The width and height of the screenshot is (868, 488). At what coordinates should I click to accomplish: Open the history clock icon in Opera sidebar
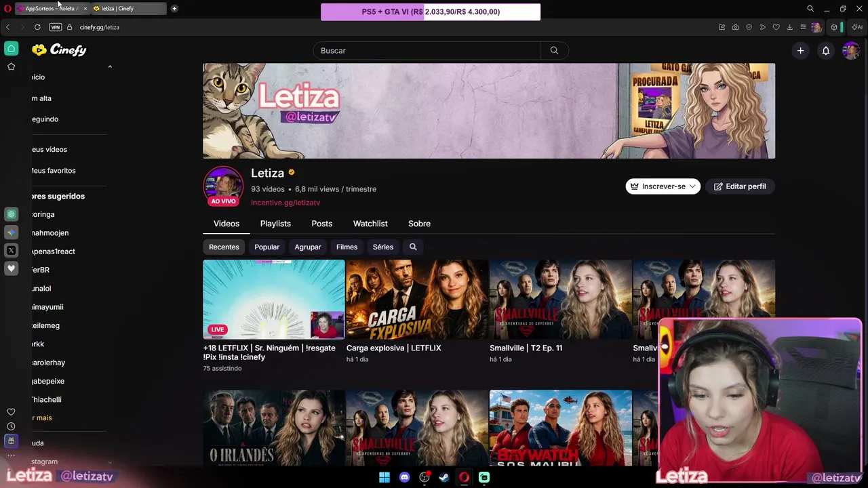pyautogui.click(x=11, y=426)
